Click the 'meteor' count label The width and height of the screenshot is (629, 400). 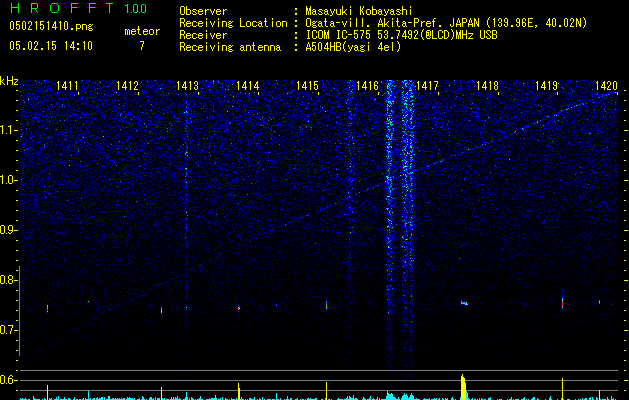142,31
